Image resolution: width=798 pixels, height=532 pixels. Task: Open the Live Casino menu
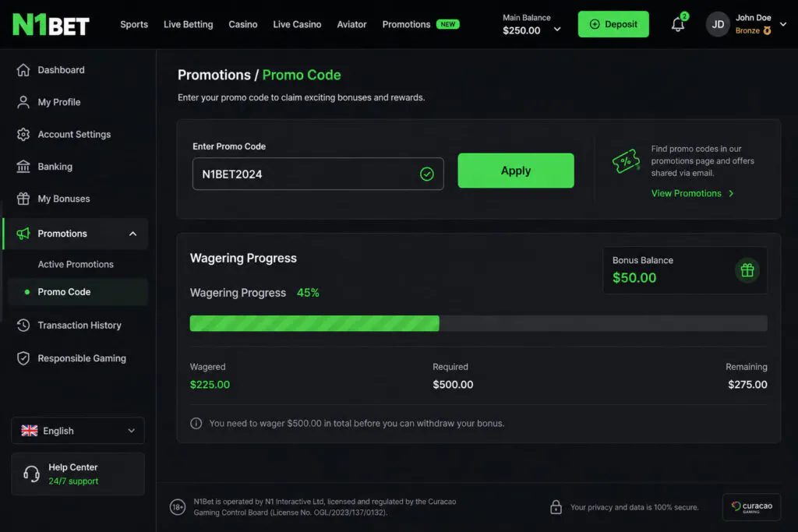point(297,24)
